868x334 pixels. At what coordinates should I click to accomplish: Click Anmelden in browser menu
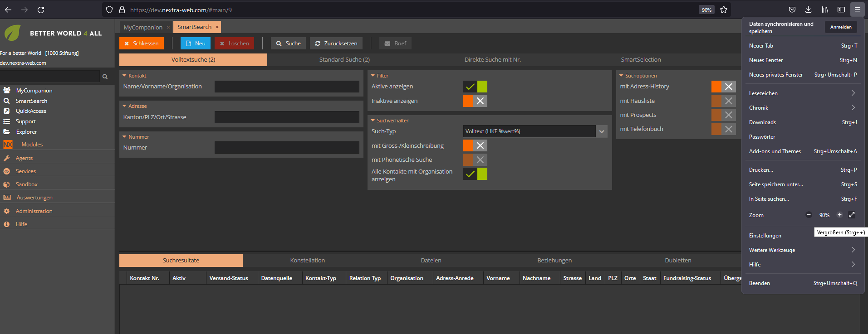pos(841,27)
